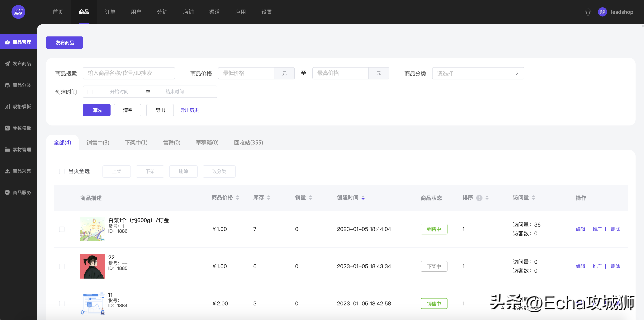
Task: Click the shield icon beside 商品服务
Action: tap(7, 192)
